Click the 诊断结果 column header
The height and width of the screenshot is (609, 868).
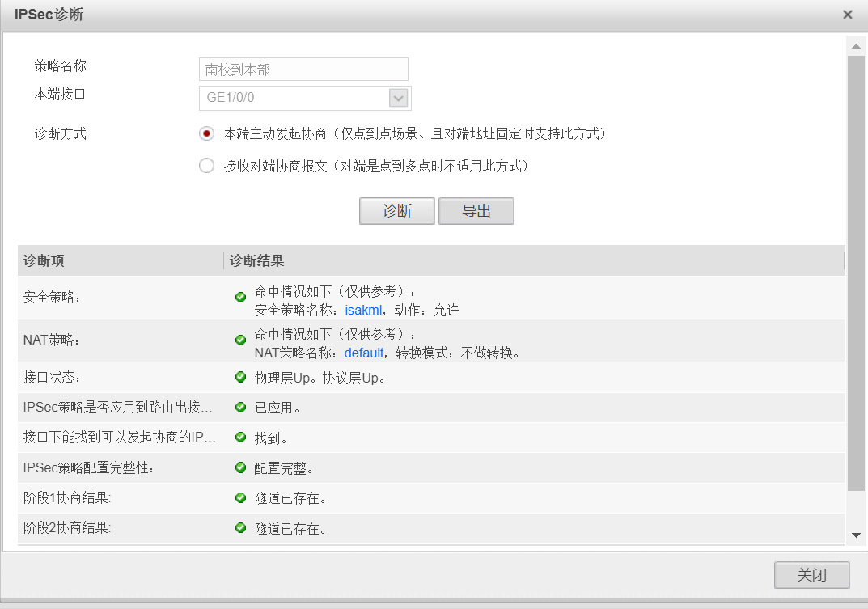pos(534,260)
